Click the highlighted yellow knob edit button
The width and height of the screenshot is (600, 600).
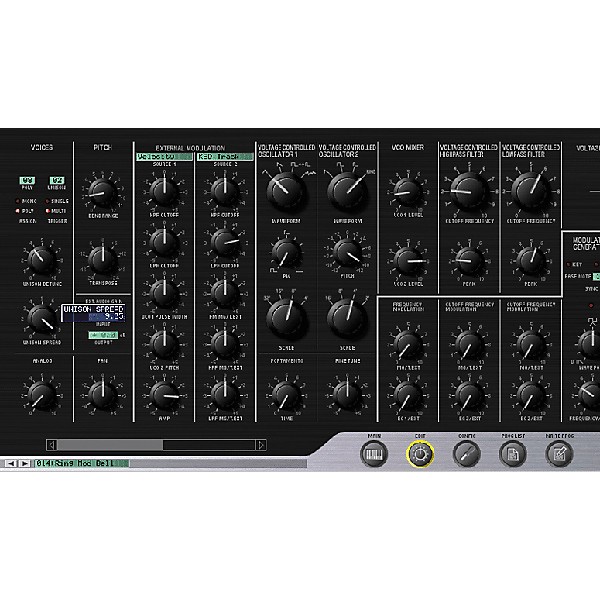tap(420, 452)
